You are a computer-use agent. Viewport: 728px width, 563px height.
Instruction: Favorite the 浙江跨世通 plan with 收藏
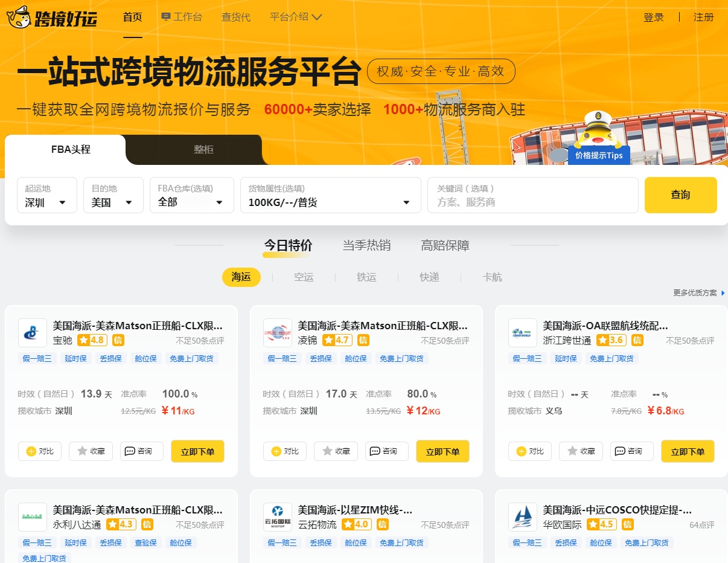click(581, 451)
